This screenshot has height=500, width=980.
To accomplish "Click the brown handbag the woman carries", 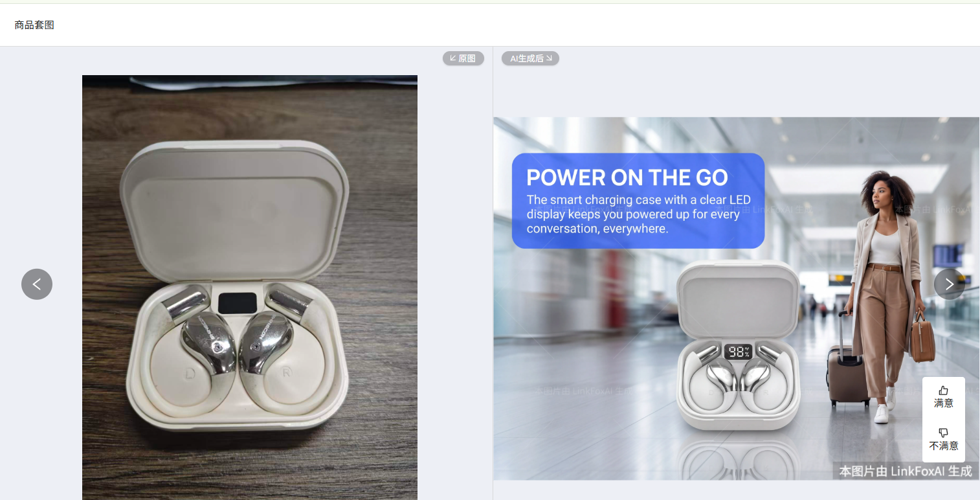I will 922,337.
